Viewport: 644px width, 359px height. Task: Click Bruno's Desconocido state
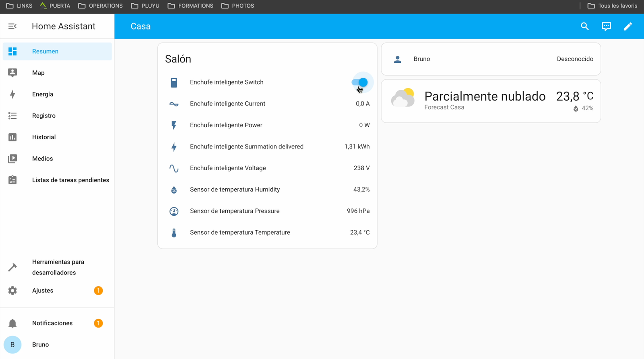[575, 59]
